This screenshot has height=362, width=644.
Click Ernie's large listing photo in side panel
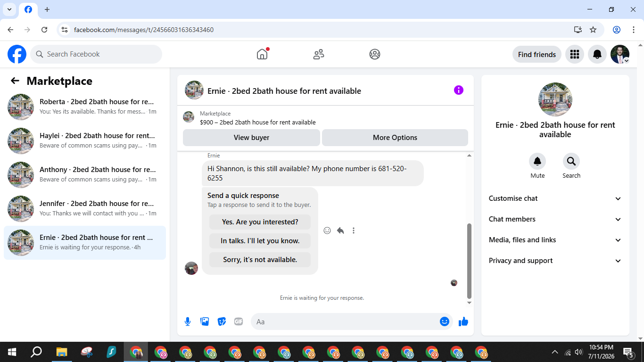(555, 99)
